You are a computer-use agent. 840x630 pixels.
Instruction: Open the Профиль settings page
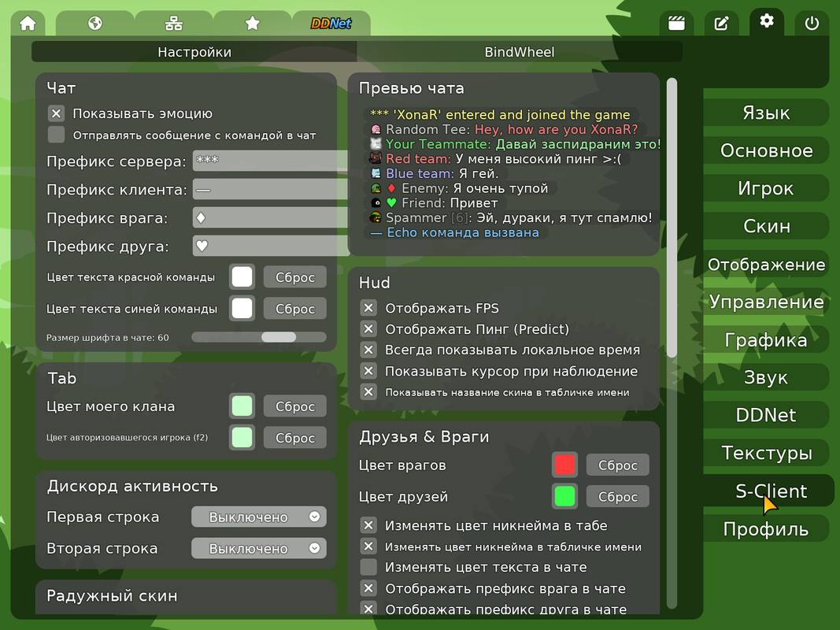click(x=766, y=528)
